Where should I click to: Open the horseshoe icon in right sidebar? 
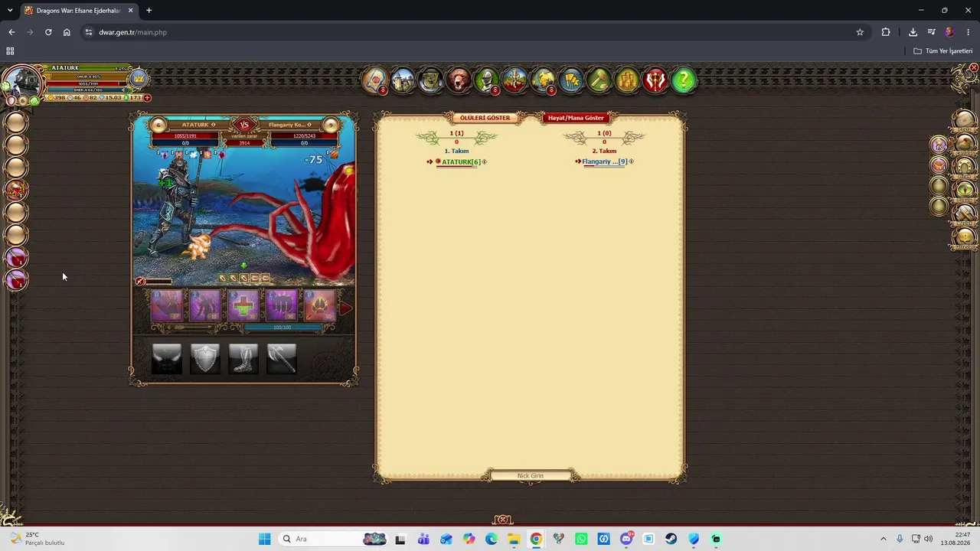(x=965, y=165)
